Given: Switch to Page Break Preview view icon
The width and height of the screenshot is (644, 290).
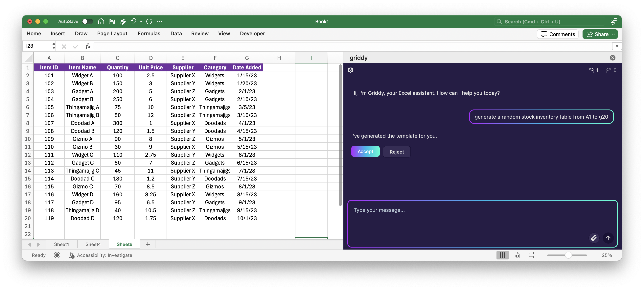Looking at the screenshot, I should pyautogui.click(x=531, y=255).
